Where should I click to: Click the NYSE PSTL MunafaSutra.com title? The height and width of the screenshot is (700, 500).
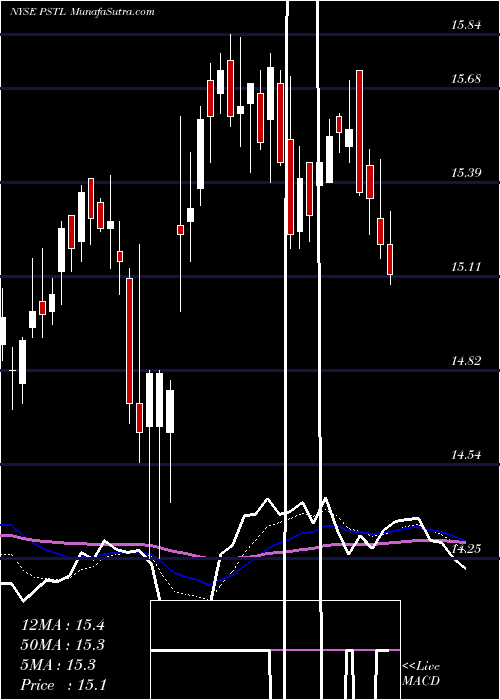(82, 12)
